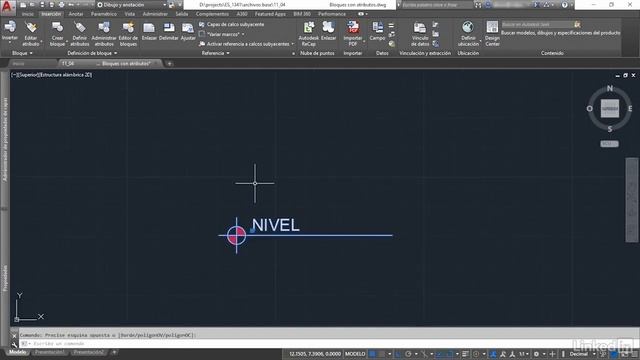This screenshot has width=640, height=360.
Task: Switch to the Anotar ribbon tab
Action: pyautogui.click(x=76, y=14)
